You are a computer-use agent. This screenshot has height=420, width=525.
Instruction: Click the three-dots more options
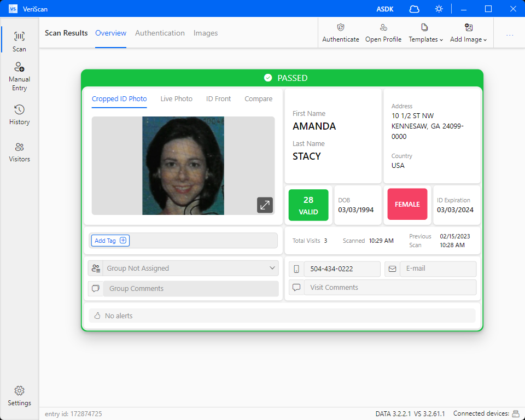[x=510, y=35]
